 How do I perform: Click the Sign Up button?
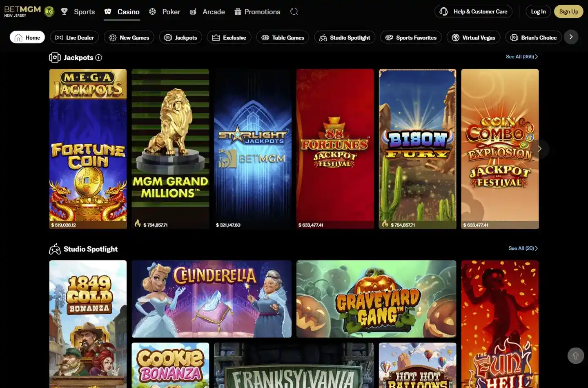pos(569,11)
